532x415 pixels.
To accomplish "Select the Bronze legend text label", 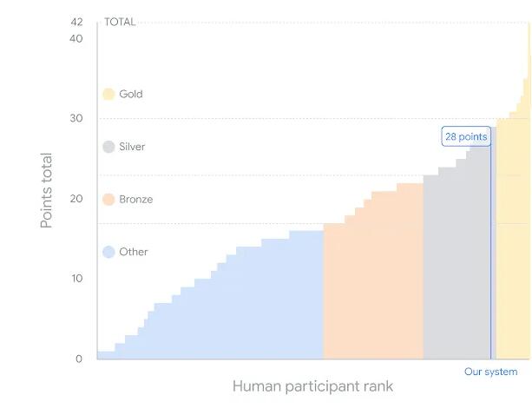I will [x=136, y=200].
